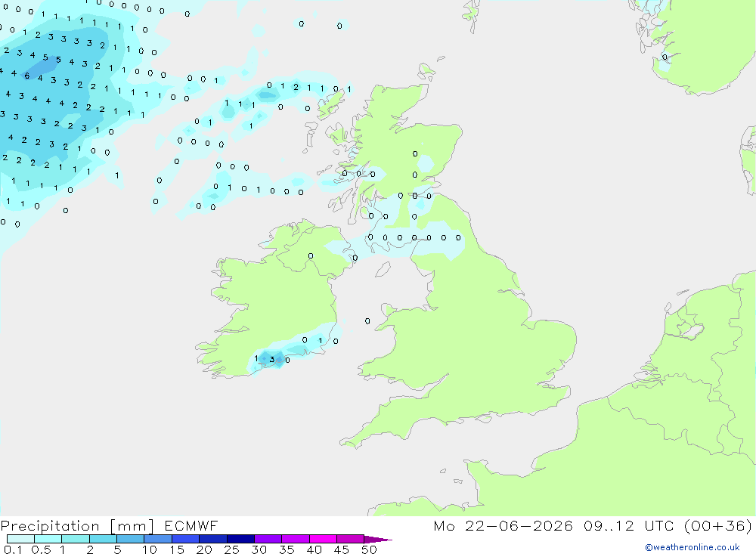Image resolution: width=756 pixels, height=554 pixels.
Task: Open the weatheronline.co.uk copyright link
Action: click(x=692, y=547)
